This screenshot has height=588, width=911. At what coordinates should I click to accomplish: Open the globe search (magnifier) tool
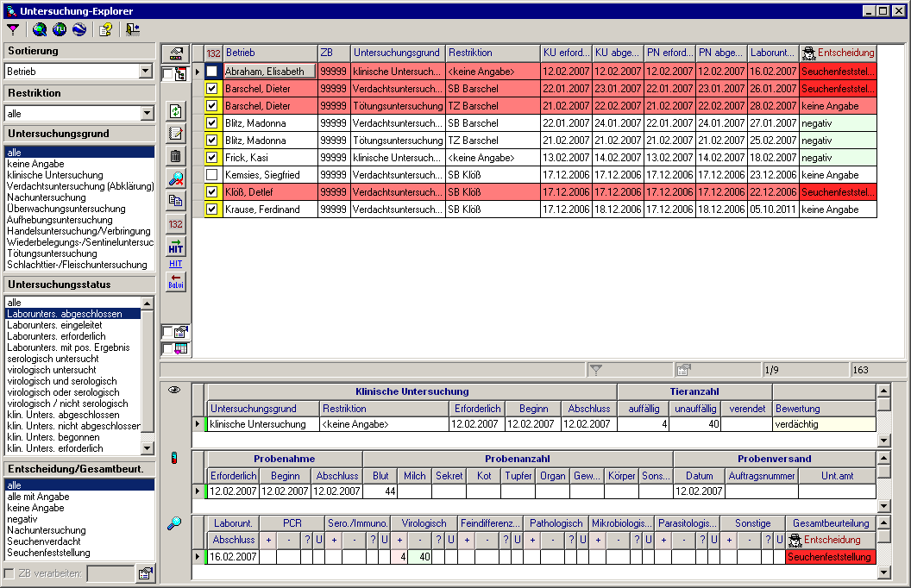pyautogui.click(x=40, y=29)
